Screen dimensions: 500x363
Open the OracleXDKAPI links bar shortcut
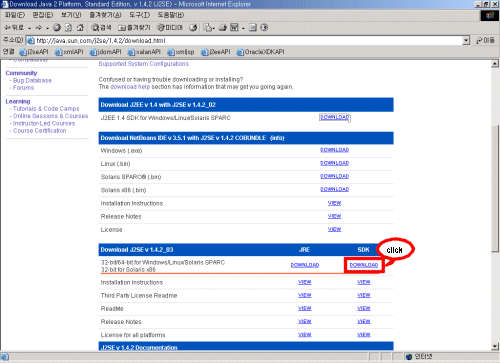[260, 52]
